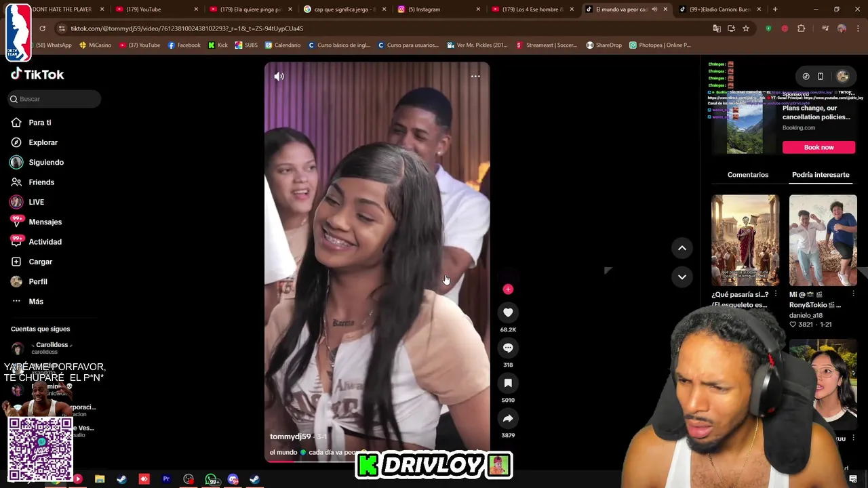
Task: Switch to the Podría interesarte tab
Action: pyautogui.click(x=821, y=175)
